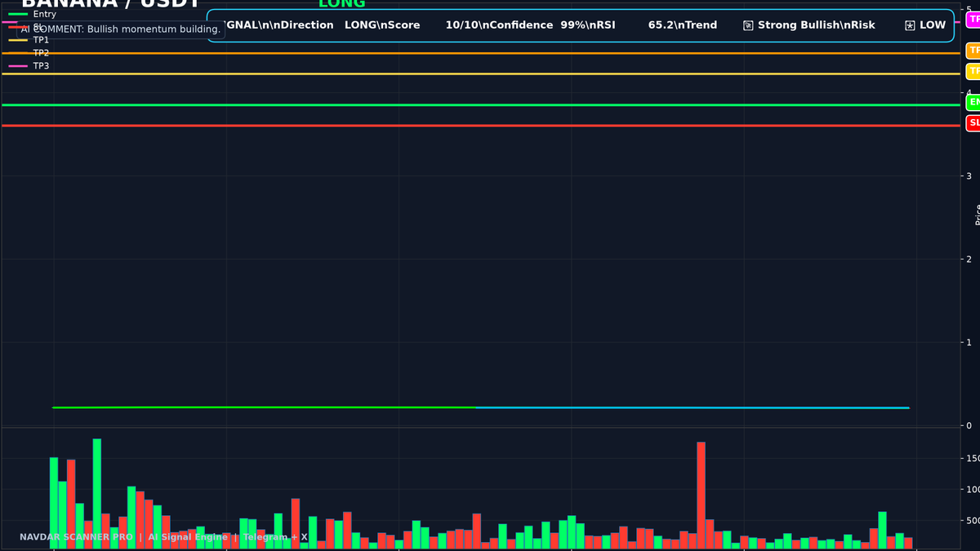Click the TP3 legend item

(x=29, y=65)
